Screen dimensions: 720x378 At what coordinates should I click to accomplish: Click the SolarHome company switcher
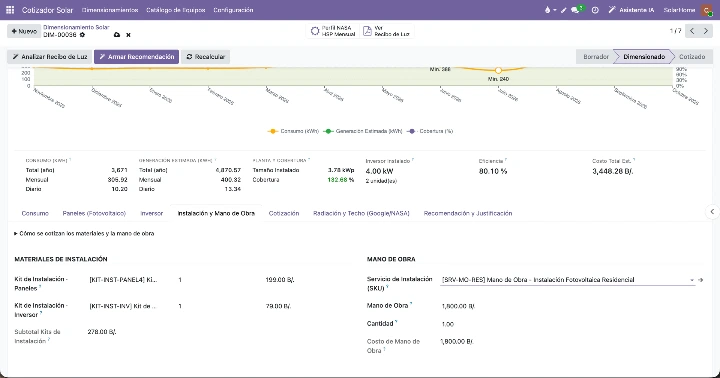(679, 10)
